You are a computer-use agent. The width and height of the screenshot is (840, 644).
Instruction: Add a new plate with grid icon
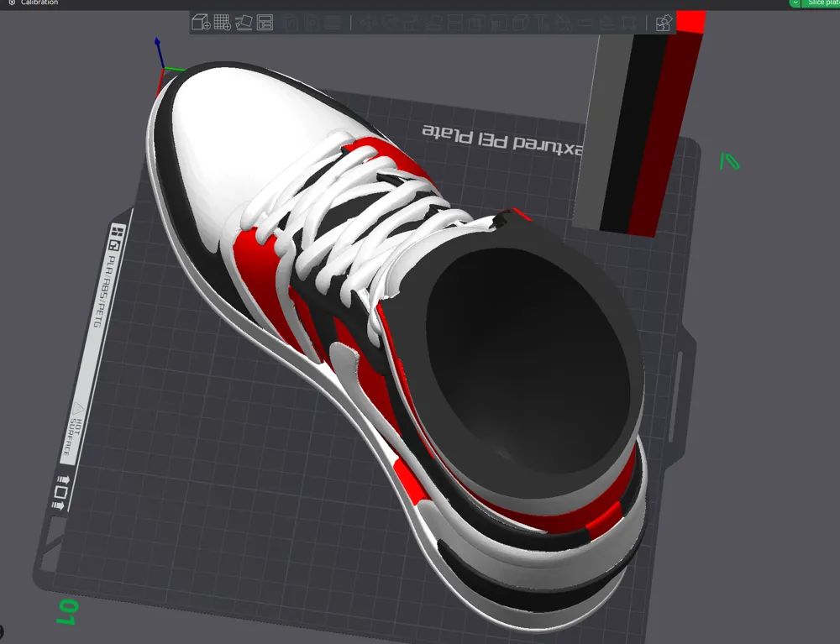click(223, 23)
